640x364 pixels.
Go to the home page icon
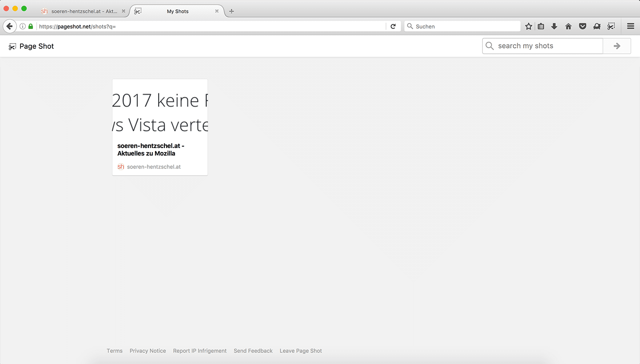568,26
